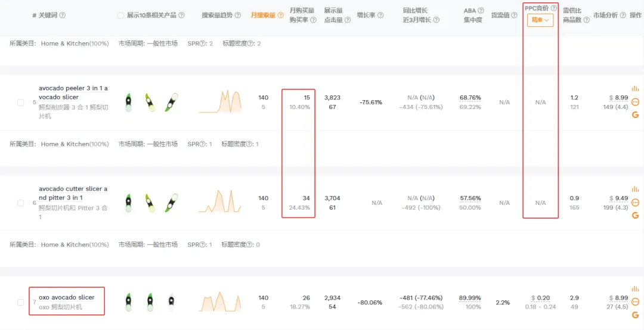Open first product thumbnail in avocado peeler row

click(x=129, y=102)
